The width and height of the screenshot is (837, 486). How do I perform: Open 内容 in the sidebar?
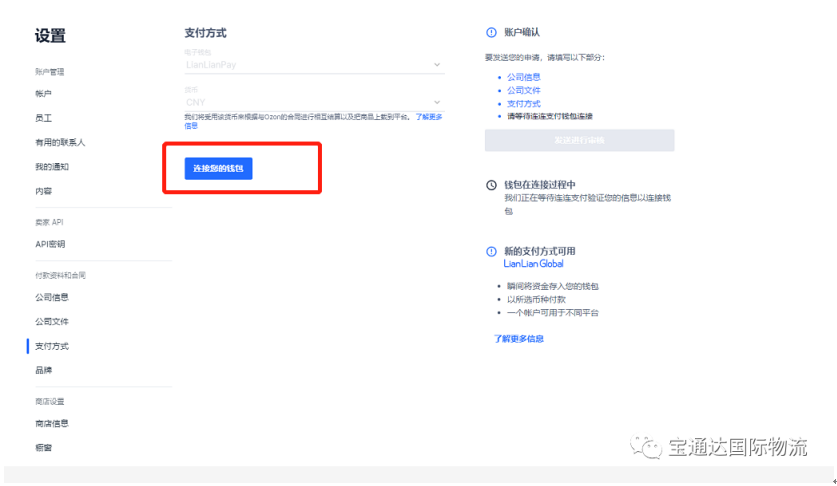point(43,191)
